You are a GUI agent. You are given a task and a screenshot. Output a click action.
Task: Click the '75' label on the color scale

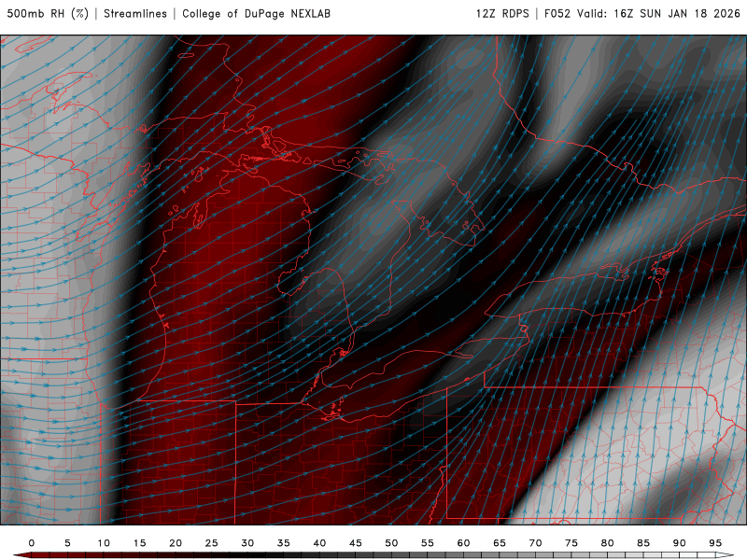pos(571,543)
